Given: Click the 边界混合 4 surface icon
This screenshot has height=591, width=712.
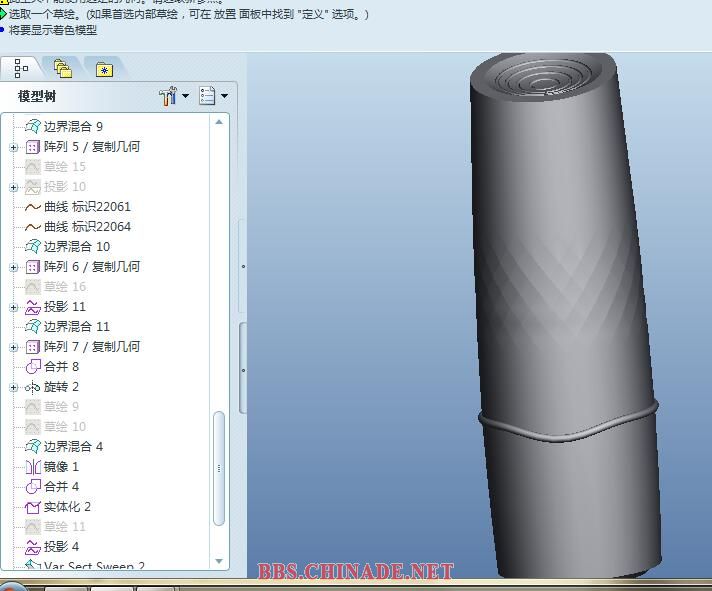Looking at the screenshot, I should point(32,447).
